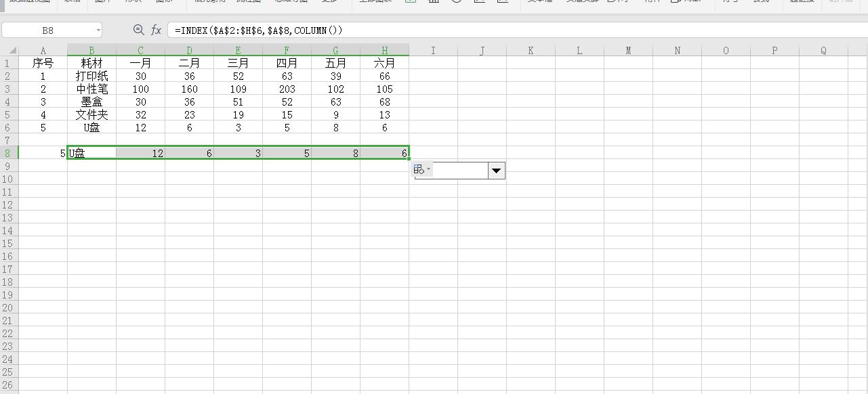Select 一月 value 32 for 文件夹
868x394 pixels.
(141, 114)
